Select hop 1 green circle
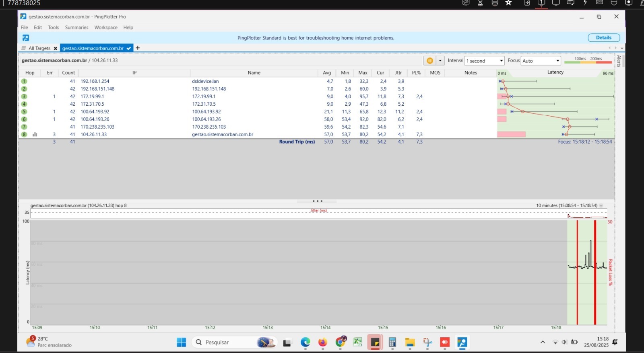This screenshot has height=353, width=644. (24, 81)
